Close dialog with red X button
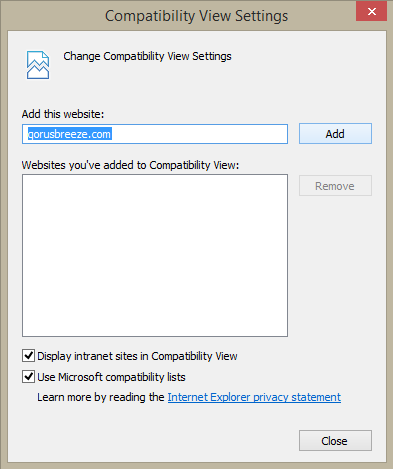393x469 pixels. [x=371, y=12]
